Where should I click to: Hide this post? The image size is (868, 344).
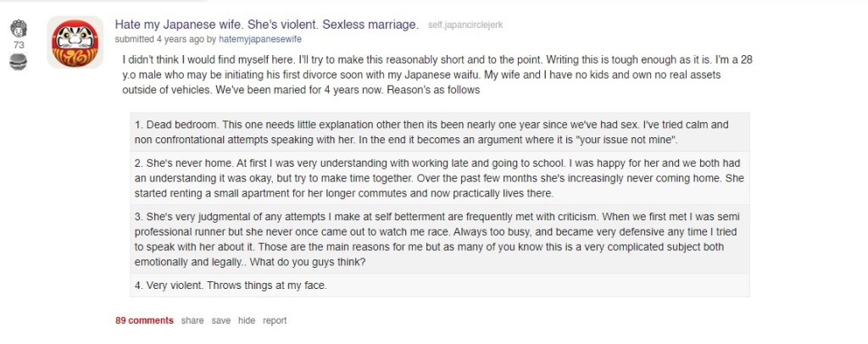pos(247,320)
